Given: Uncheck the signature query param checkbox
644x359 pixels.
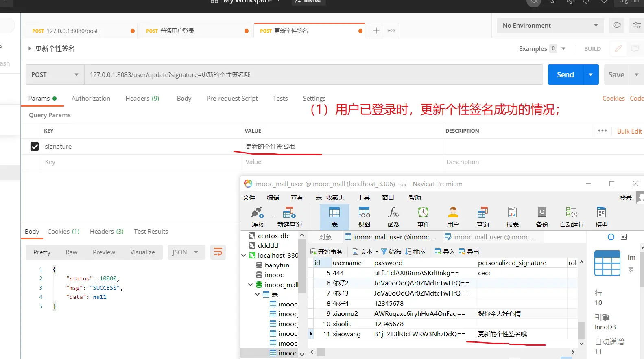Looking at the screenshot, I should [35, 147].
